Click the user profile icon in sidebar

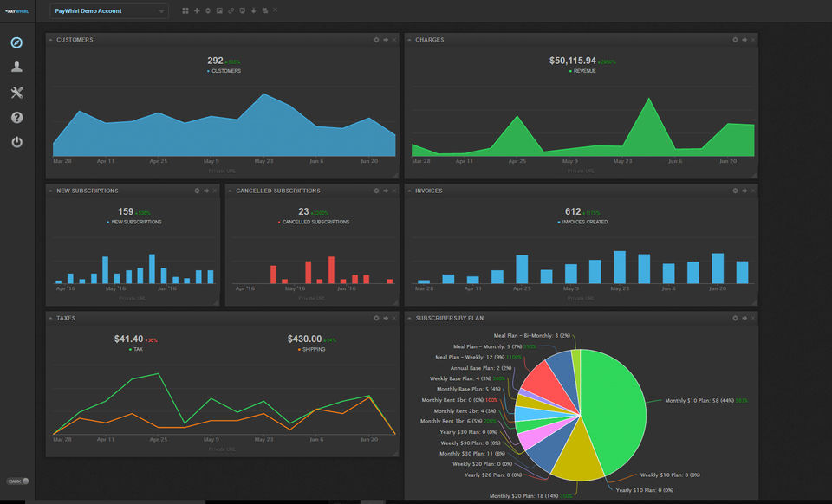click(17, 67)
